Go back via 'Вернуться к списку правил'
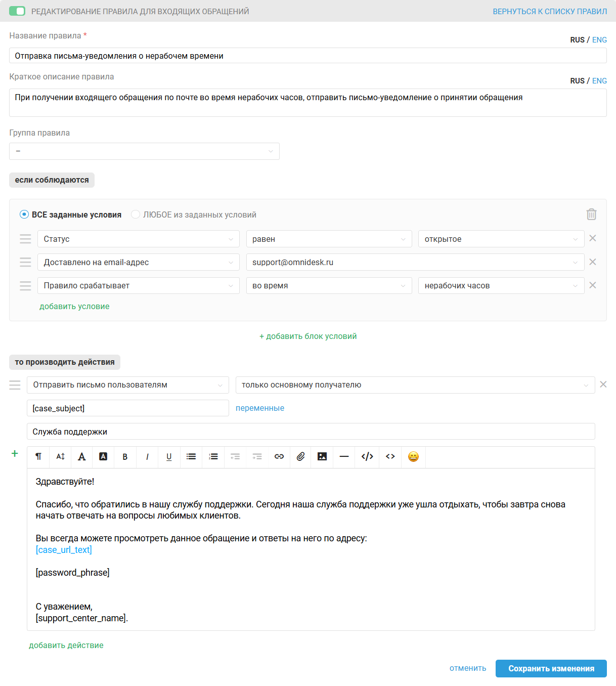This screenshot has height=686, width=616. (x=550, y=11)
